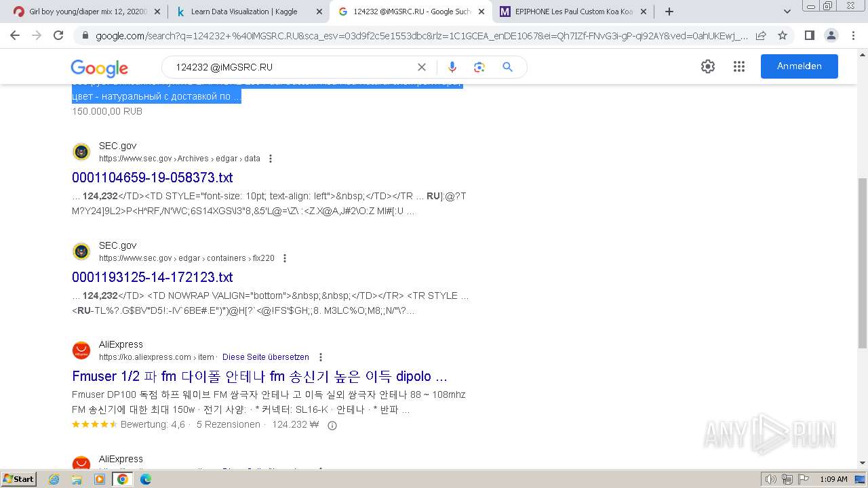Click the page vertical scrollbar thumb
Screen dimensions: 868x488
862,262
